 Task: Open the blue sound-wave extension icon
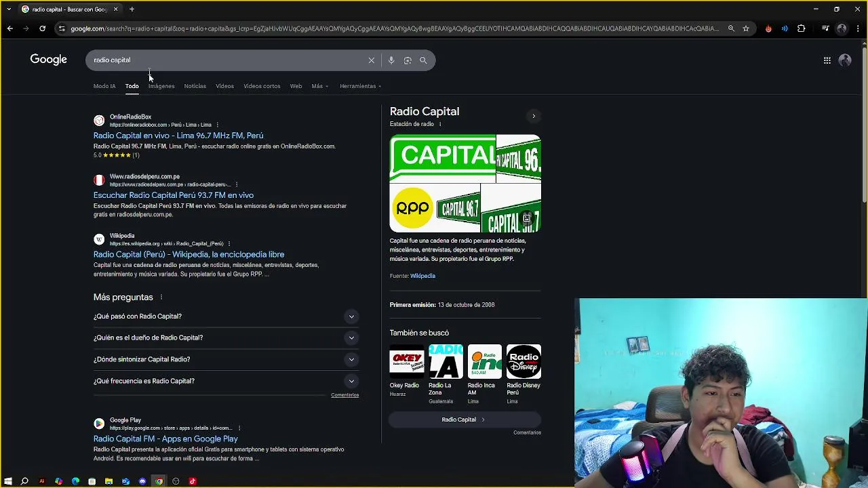(x=785, y=28)
